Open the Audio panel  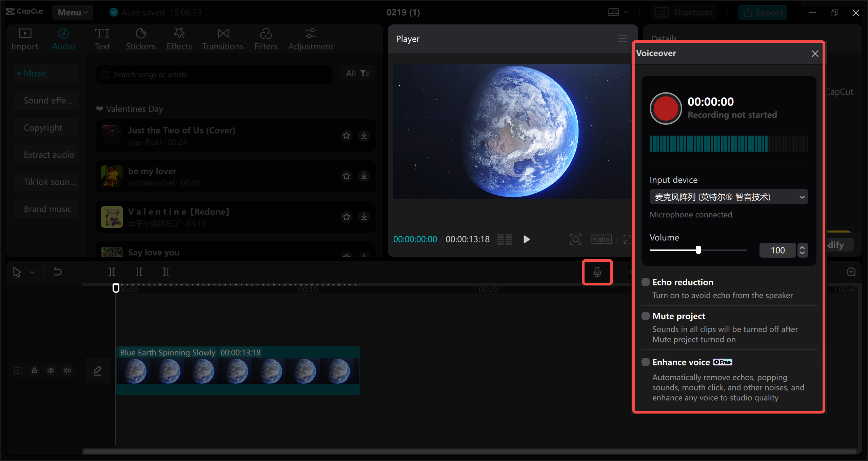pyautogui.click(x=63, y=38)
